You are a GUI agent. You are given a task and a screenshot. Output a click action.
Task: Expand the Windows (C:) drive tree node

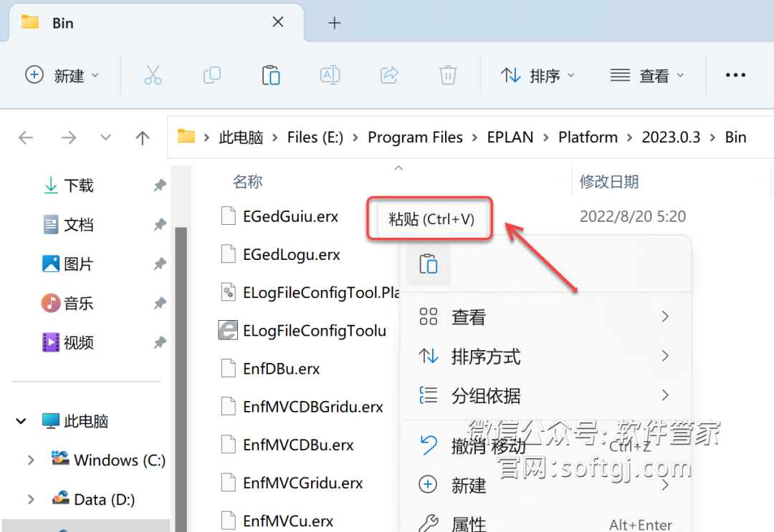coord(31,460)
